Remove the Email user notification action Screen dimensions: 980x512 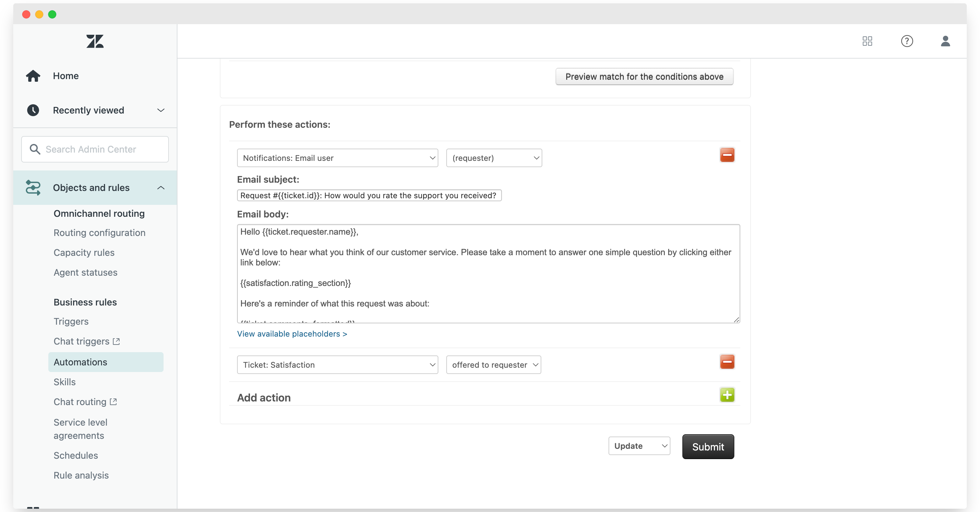pos(727,155)
